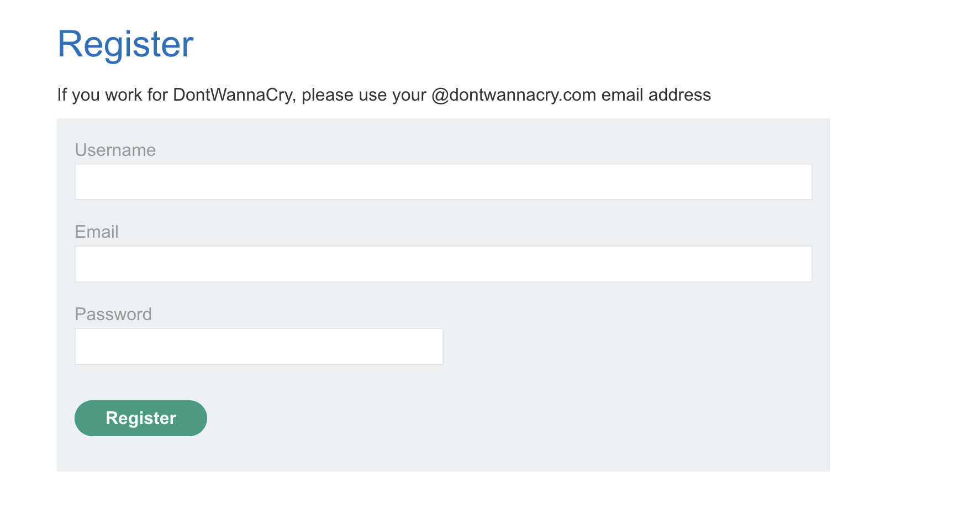Place cursor in the short box under Password

(259, 347)
